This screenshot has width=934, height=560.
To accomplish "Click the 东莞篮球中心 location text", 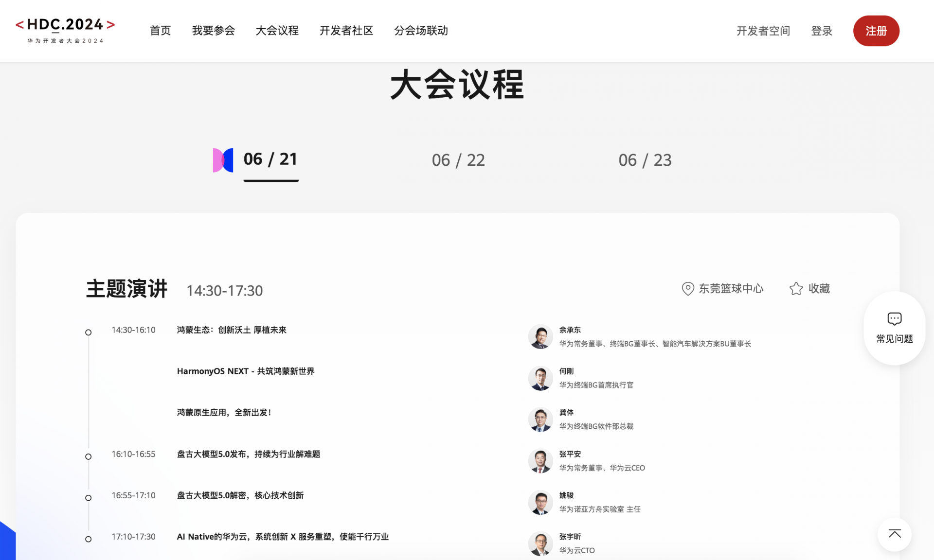I will (731, 289).
